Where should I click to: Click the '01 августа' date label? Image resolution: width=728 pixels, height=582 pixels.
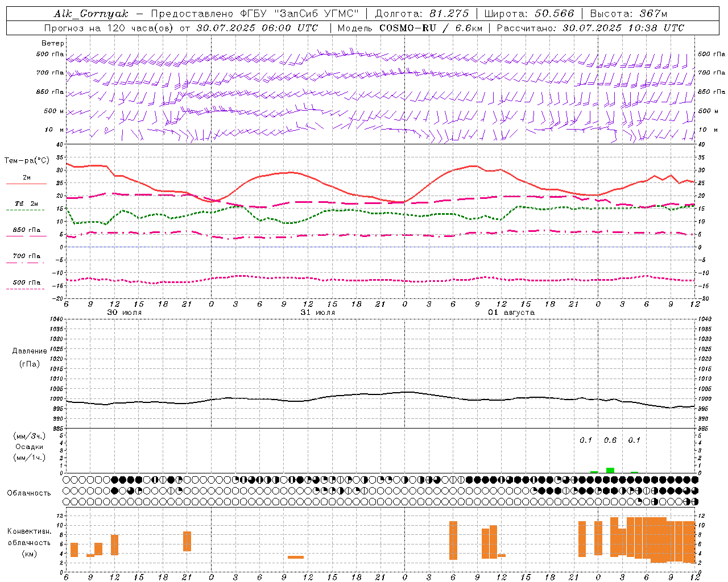[511, 313]
